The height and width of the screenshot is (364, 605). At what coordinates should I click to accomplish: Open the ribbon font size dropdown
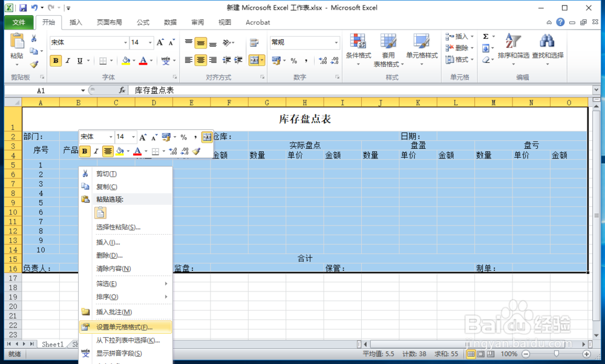150,42
